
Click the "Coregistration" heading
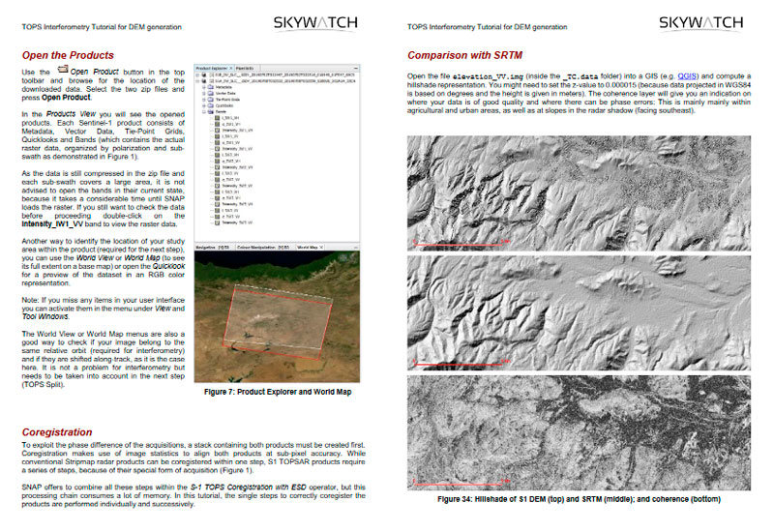tap(57, 432)
